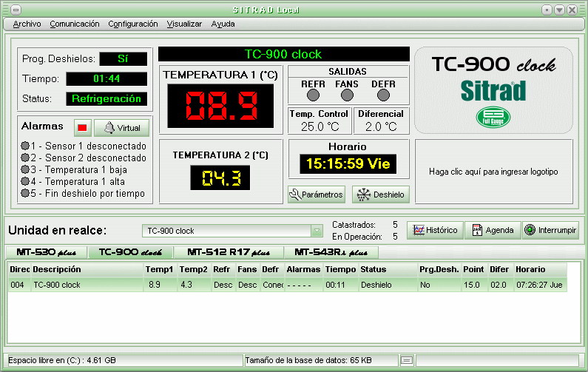This screenshot has width=588, height=372.
Task: Click the Full Gauge green logo
Action: 493,117
